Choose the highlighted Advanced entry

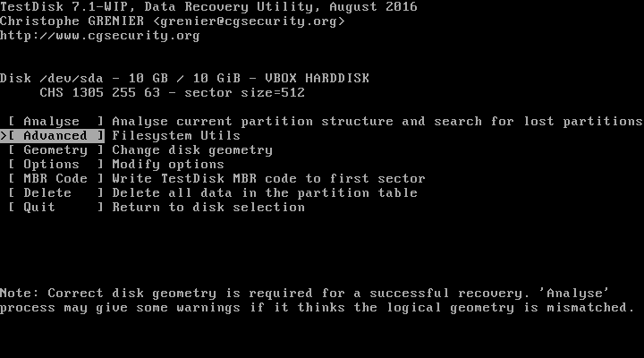[x=55, y=136]
